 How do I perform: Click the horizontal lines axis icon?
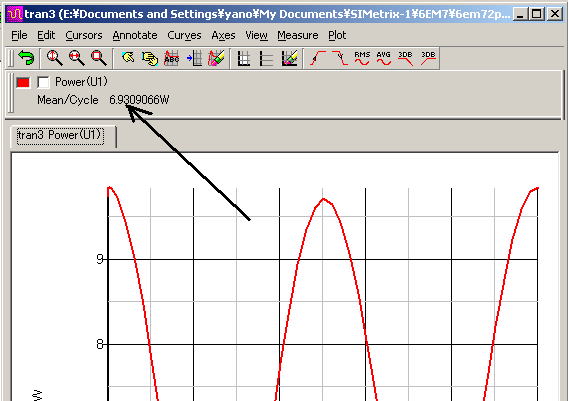266,58
